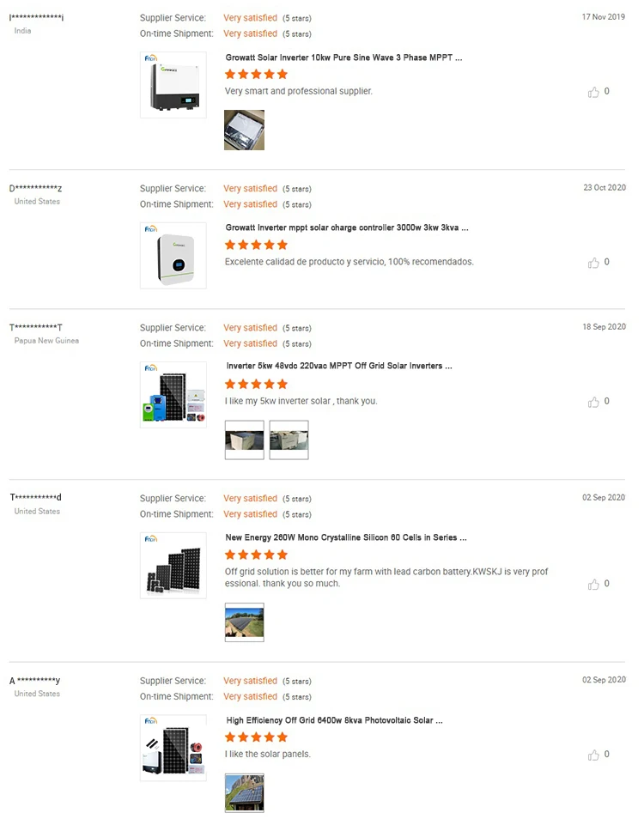Open 'Growatt Inverter mppt solar charge controller' link
This screenshot has width=644, height=831.
[x=347, y=227]
